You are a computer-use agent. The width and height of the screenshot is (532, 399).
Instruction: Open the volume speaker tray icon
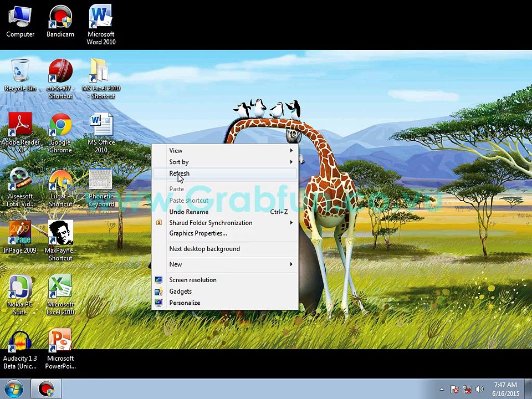tap(479, 389)
